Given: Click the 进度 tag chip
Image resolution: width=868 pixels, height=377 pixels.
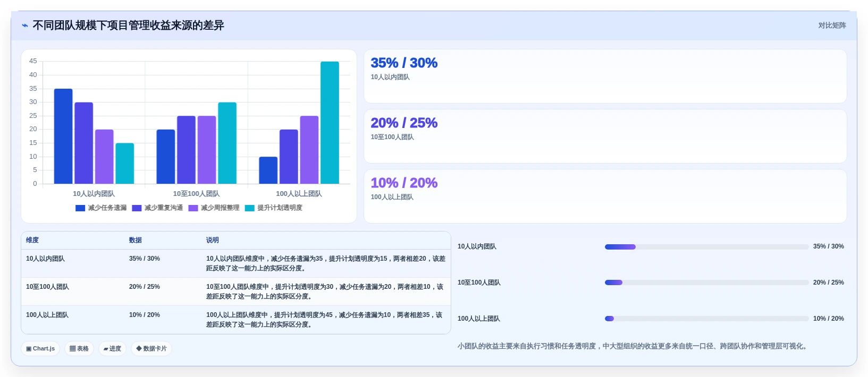Looking at the screenshot, I should pyautogui.click(x=112, y=349).
